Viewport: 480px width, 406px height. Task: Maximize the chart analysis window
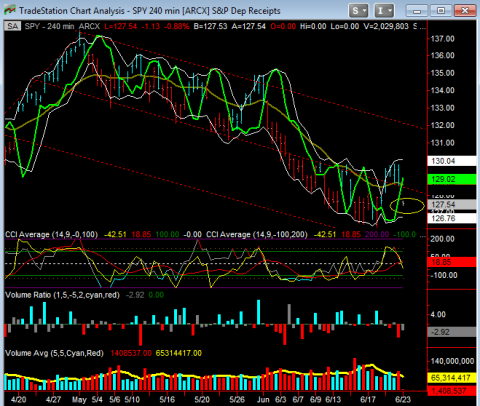pos(441,11)
